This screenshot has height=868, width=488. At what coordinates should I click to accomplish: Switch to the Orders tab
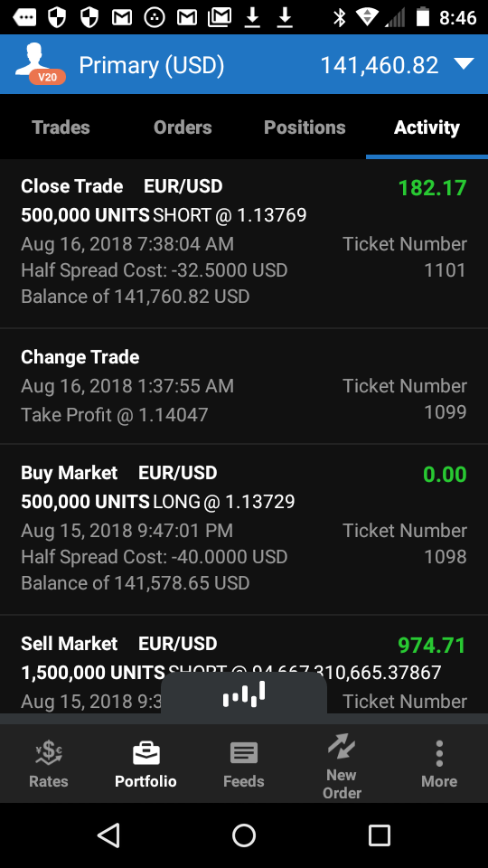[183, 127]
